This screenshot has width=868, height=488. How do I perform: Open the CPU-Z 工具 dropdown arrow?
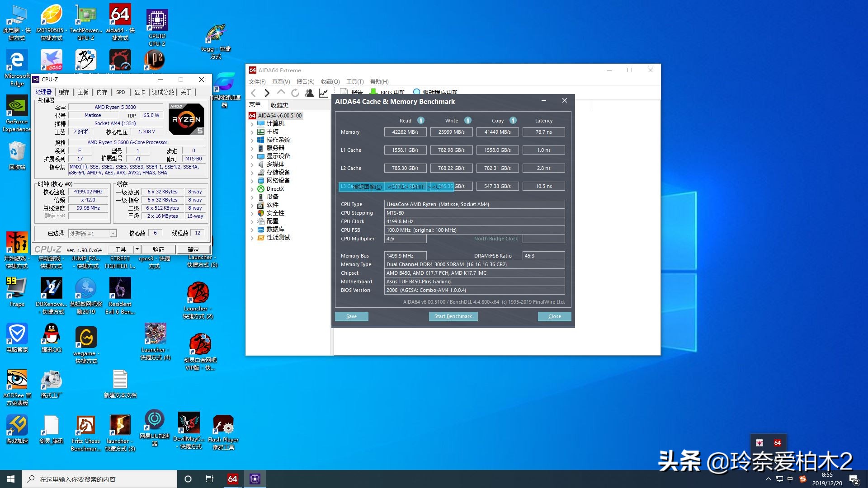coord(137,249)
